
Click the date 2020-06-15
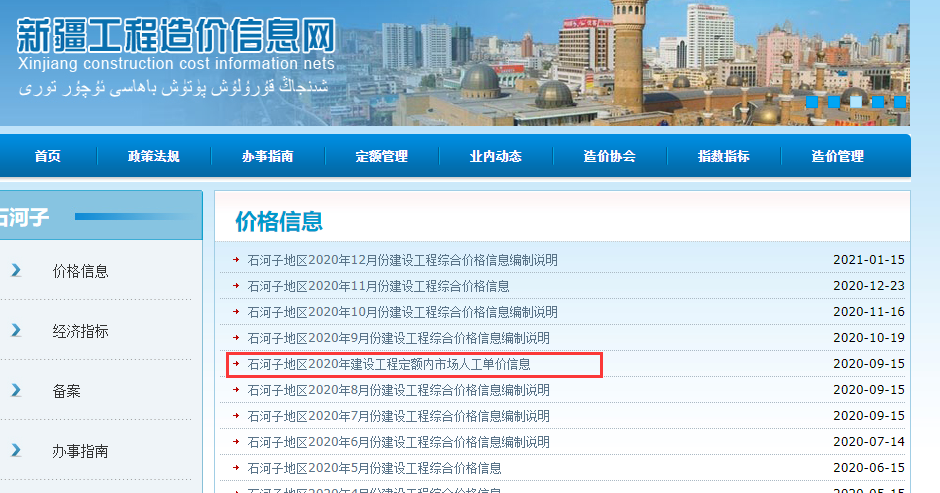tap(869, 468)
